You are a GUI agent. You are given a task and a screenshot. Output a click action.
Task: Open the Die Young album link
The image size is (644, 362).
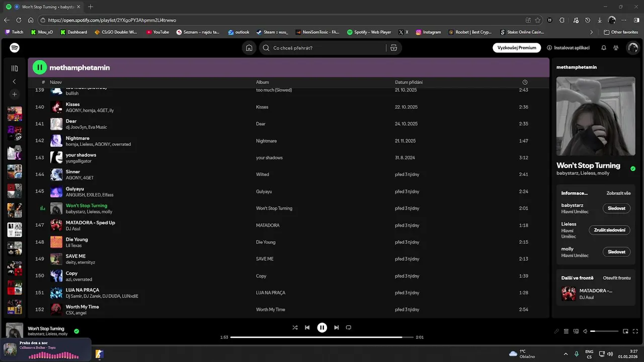point(266,242)
